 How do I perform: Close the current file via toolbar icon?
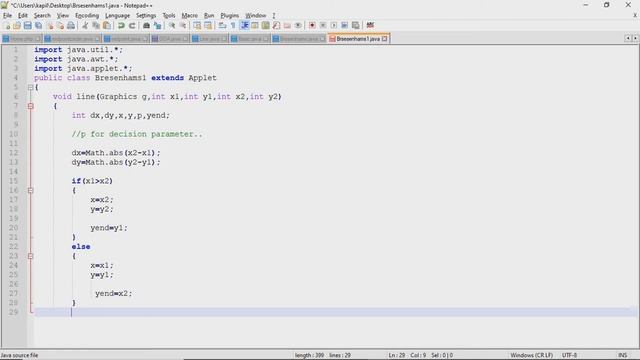click(x=49, y=25)
